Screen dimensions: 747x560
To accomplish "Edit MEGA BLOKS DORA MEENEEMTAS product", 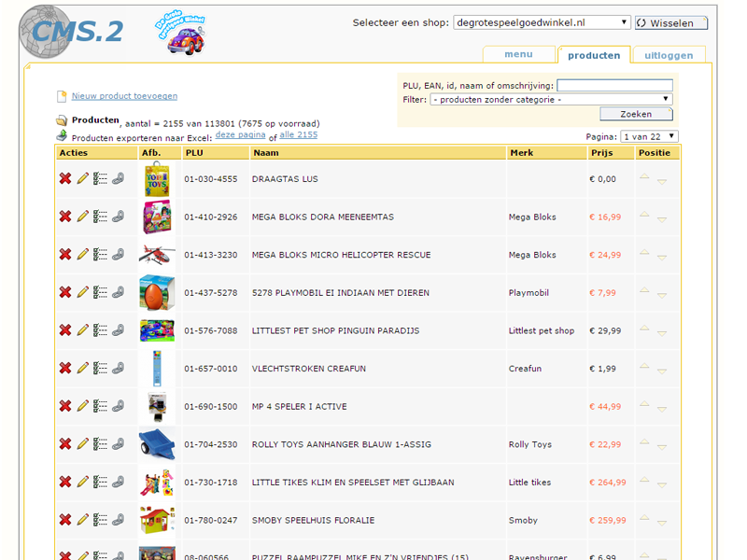I will click(83, 217).
